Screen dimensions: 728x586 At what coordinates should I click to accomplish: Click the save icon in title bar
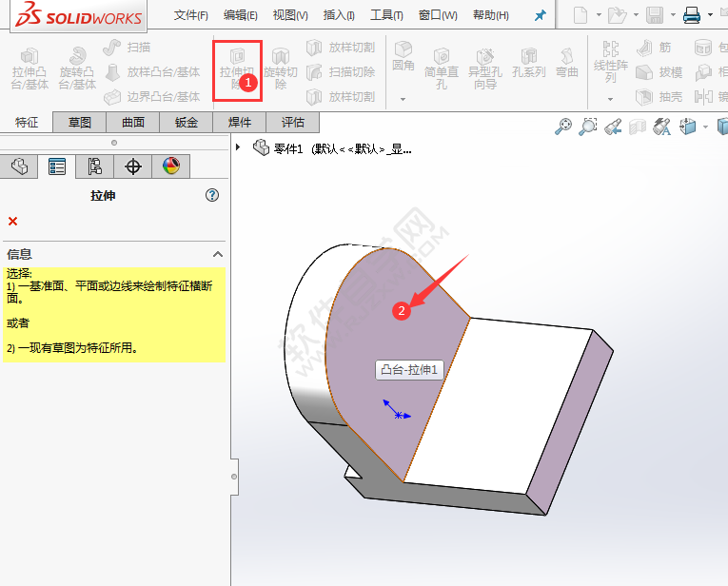(655, 15)
